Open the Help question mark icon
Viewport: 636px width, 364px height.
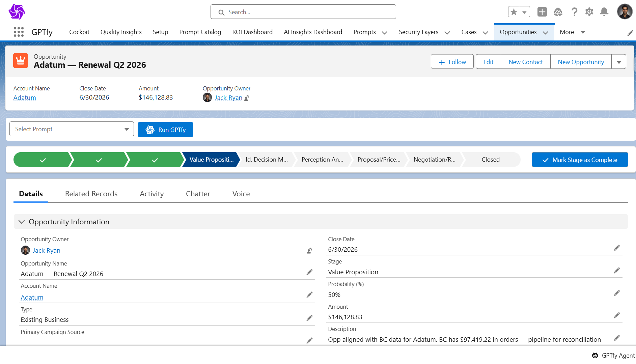(x=574, y=12)
